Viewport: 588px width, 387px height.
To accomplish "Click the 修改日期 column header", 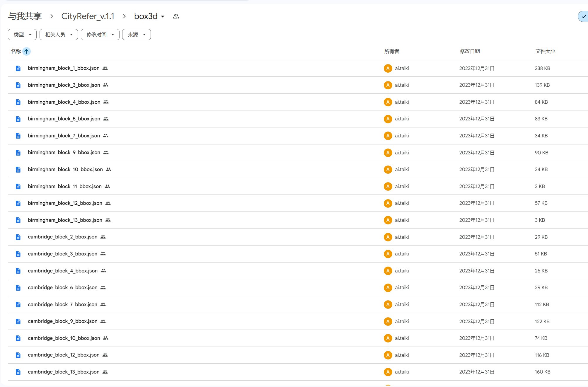I will pyautogui.click(x=470, y=51).
